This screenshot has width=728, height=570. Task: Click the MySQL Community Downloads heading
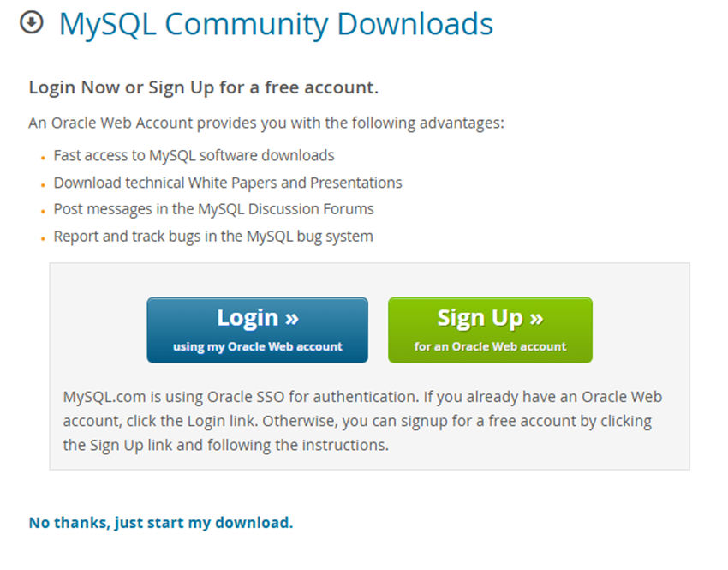click(x=275, y=24)
